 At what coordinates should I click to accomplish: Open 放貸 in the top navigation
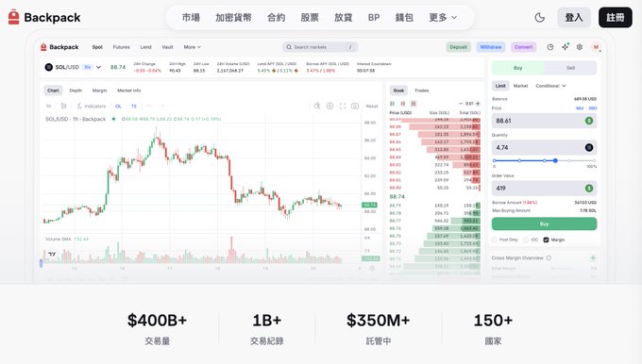point(343,18)
